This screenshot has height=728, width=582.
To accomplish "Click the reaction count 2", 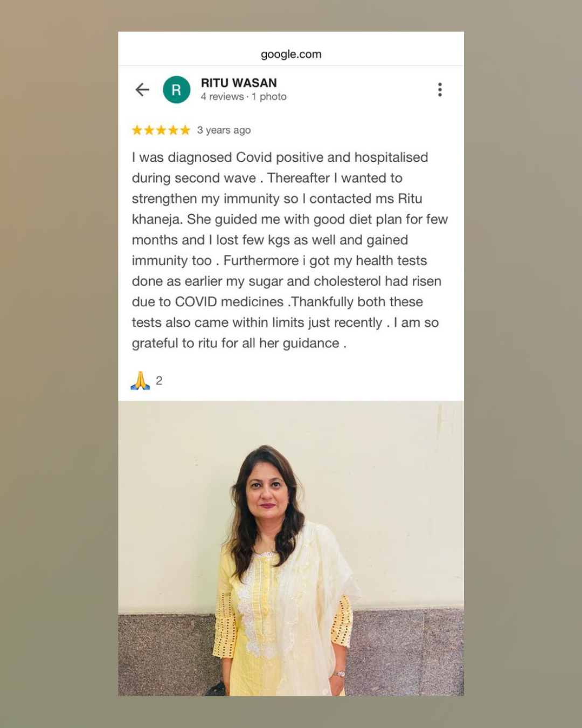I will [x=159, y=381].
